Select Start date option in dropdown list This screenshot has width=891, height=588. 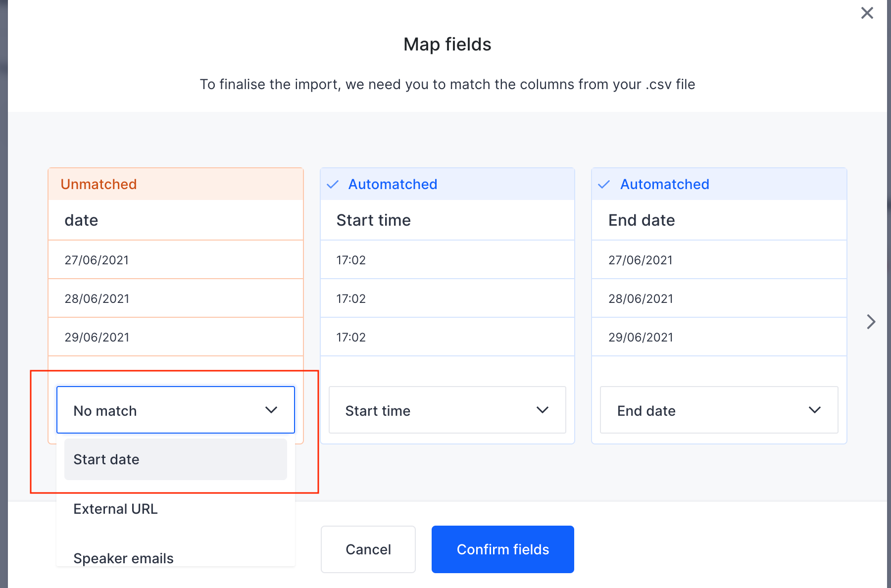[x=176, y=459]
